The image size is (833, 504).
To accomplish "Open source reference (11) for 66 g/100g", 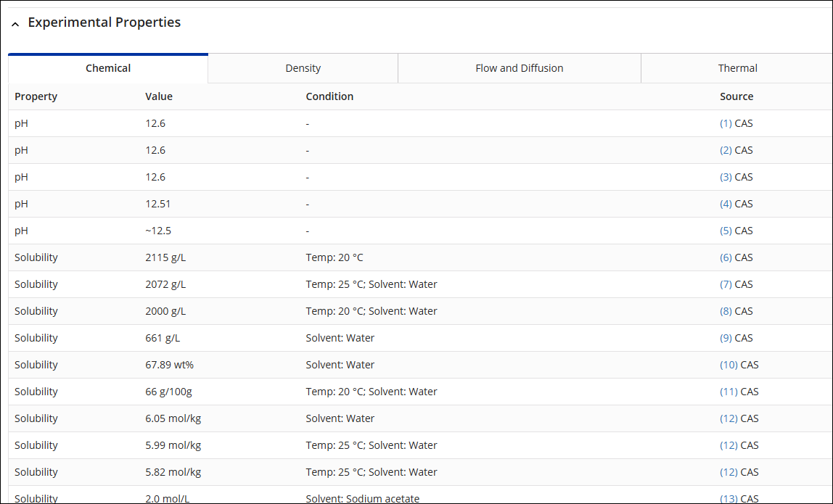I will click(729, 392).
